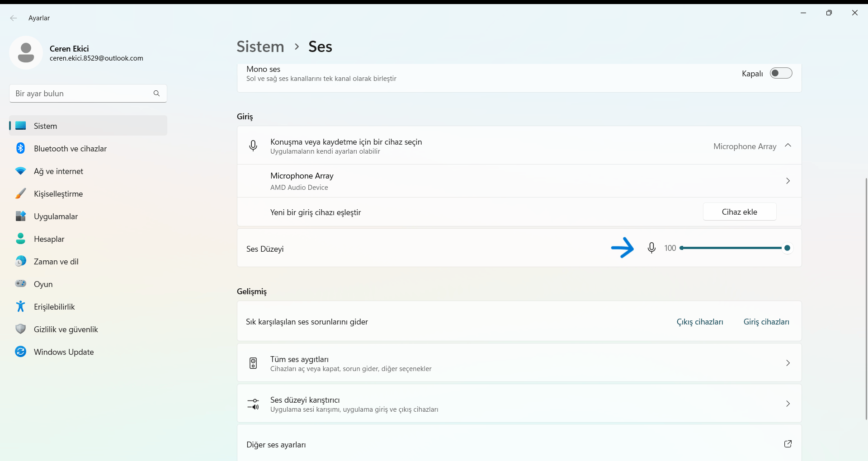Navigate to Kişiselleştirme settings
The width and height of the screenshot is (868, 461).
(x=58, y=194)
